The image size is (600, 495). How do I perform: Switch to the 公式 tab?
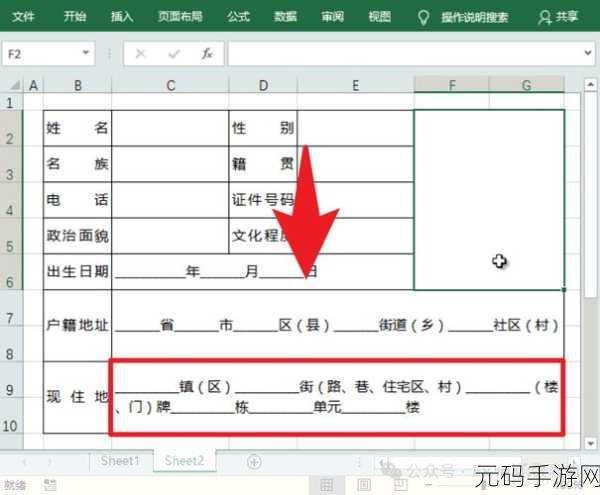pos(238,16)
